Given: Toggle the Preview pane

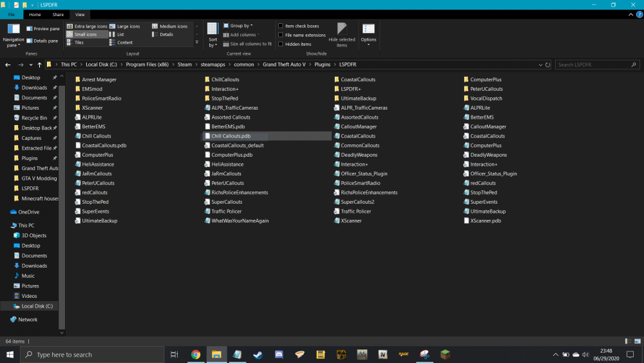Looking at the screenshot, I should tap(43, 29).
